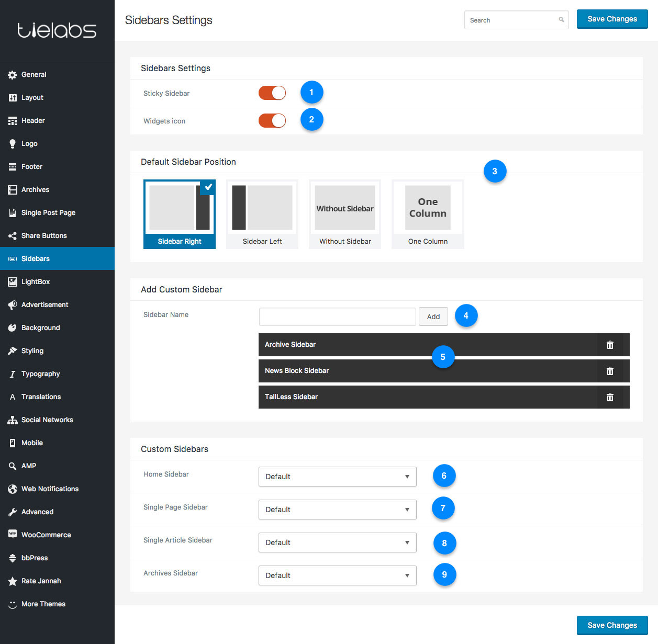Open the Single Article Sidebar dropdown
The width and height of the screenshot is (658, 644).
tap(338, 543)
